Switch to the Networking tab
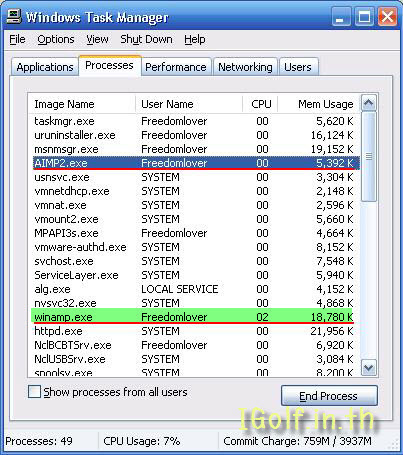403x455 pixels. tap(245, 67)
